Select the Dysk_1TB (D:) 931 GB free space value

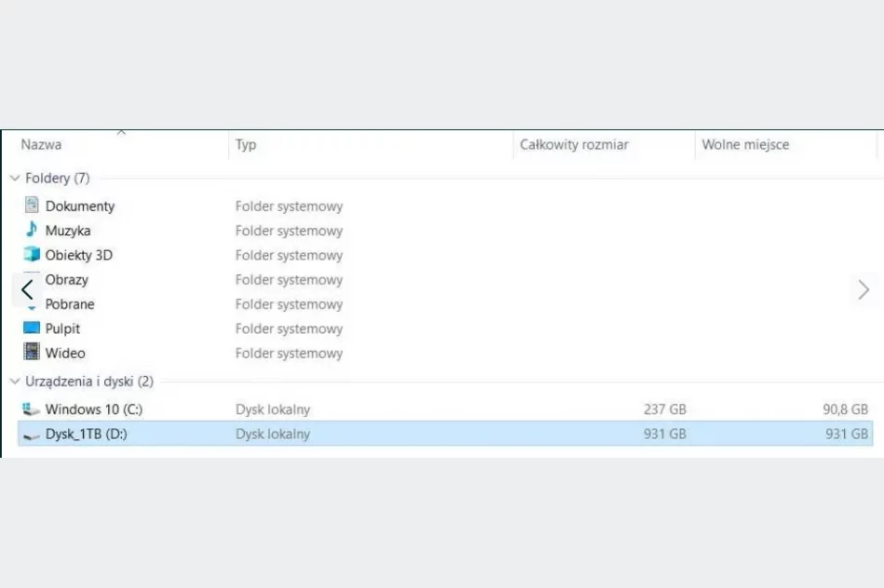pyautogui.click(x=847, y=434)
